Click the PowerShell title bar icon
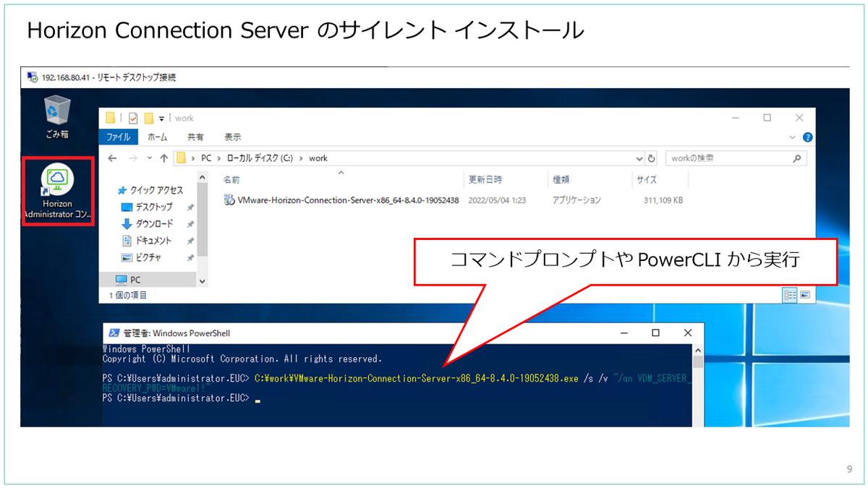This screenshot has height=488, width=868. pyautogui.click(x=114, y=333)
